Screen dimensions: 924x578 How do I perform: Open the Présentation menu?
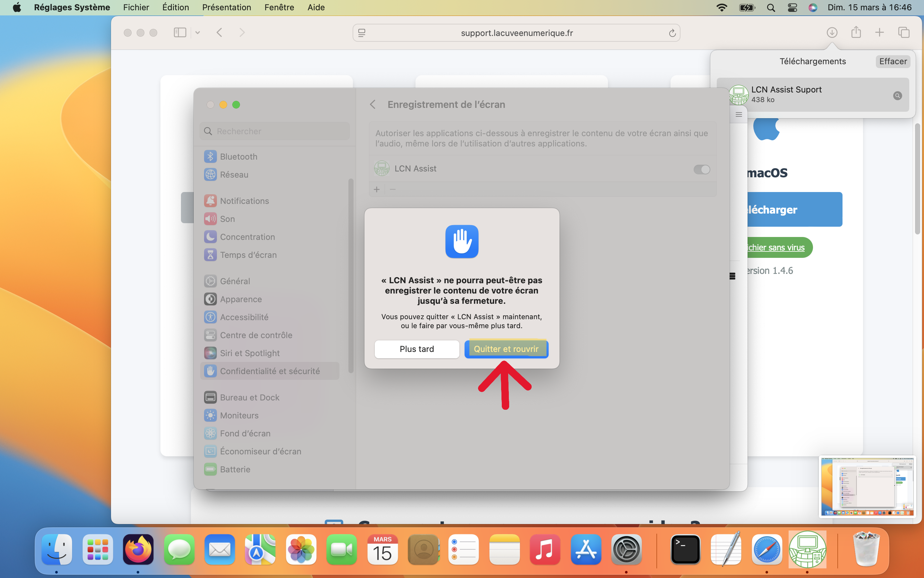[x=227, y=7]
